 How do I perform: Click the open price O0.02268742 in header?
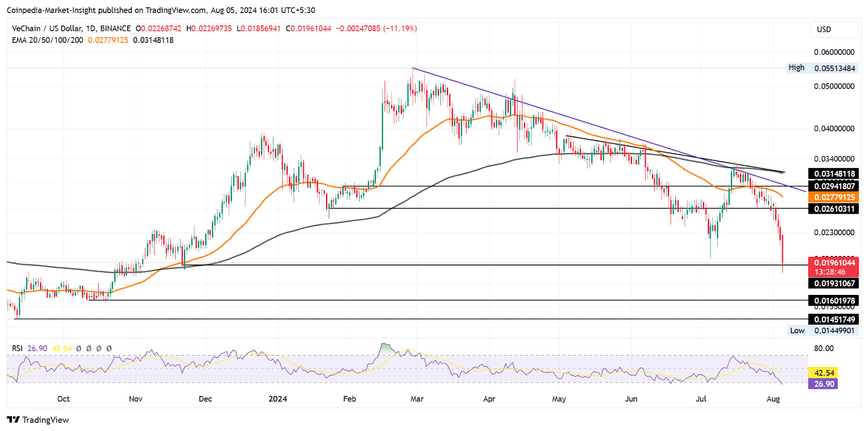coord(158,28)
